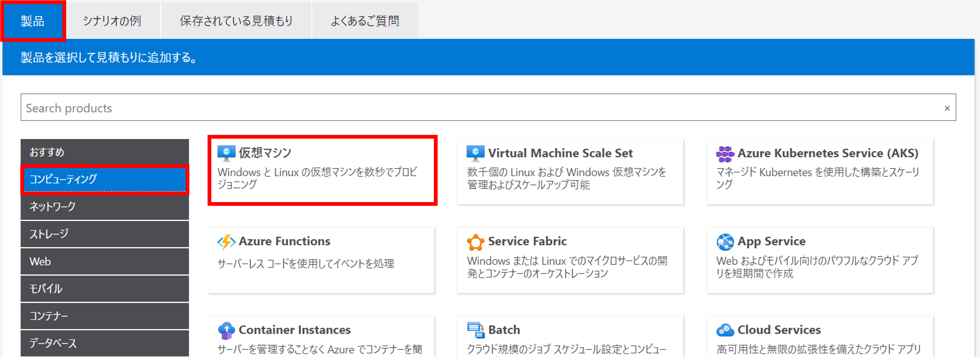Add Azure Functions product title link
980x357 pixels.
[x=284, y=241]
